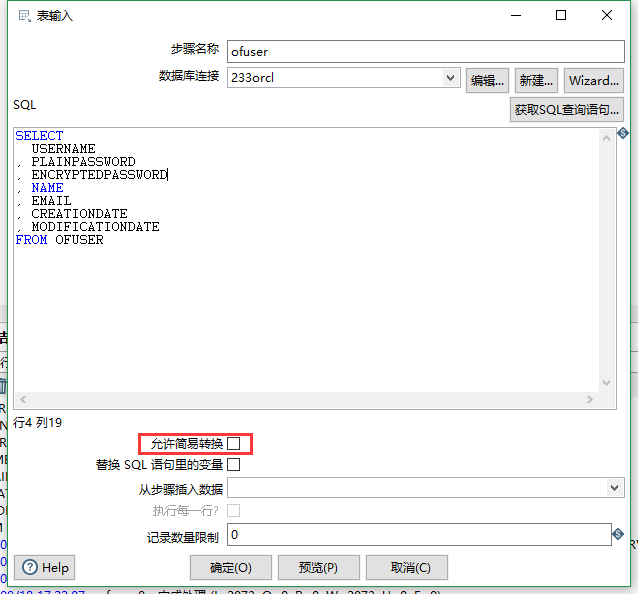
Task: Click the blue NAME keyword in SQL
Action: (x=47, y=188)
